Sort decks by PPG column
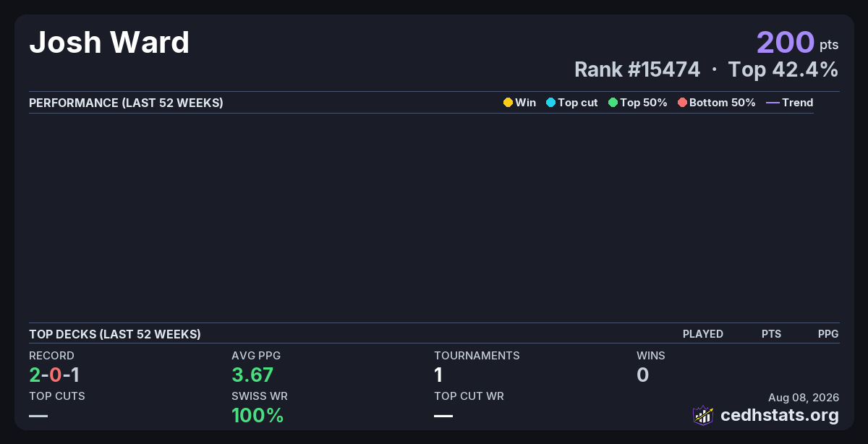This screenshot has height=444, width=868. (x=828, y=334)
